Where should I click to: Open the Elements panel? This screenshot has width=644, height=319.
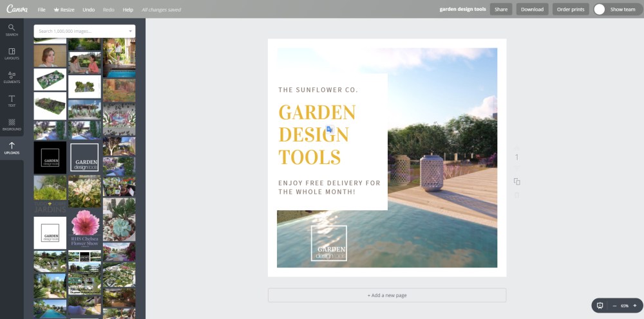point(12,77)
